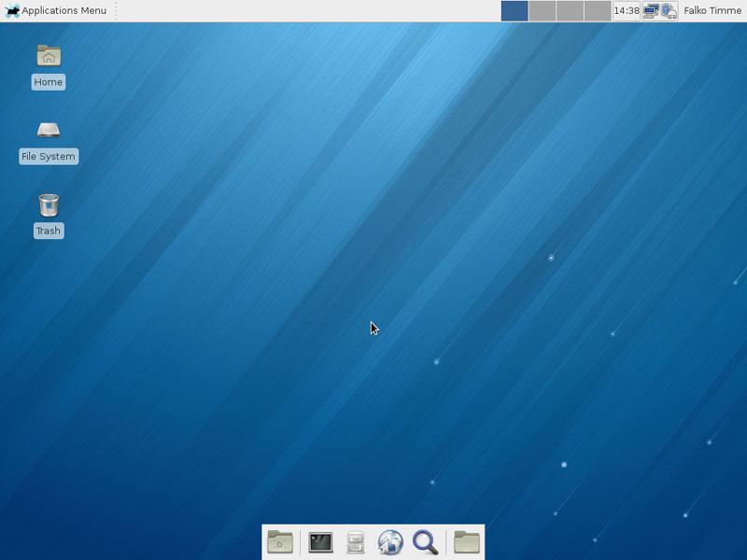Switch to the fourth workspace
The image size is (747, 560).
pos(598,10)
